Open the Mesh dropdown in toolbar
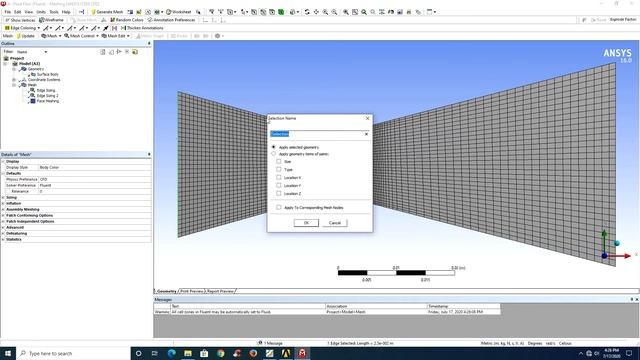The image size is (640, 360). [x=51, y=36]
